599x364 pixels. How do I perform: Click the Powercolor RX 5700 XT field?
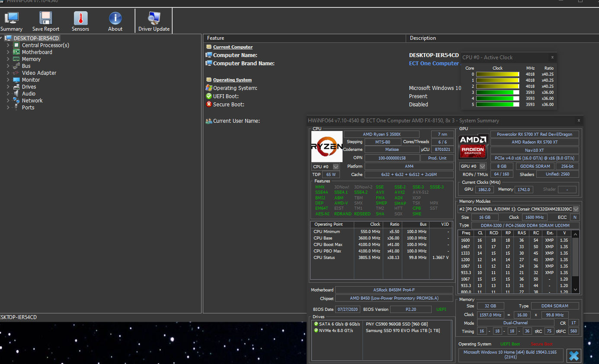pyautogui.click(x=535, y=134)
